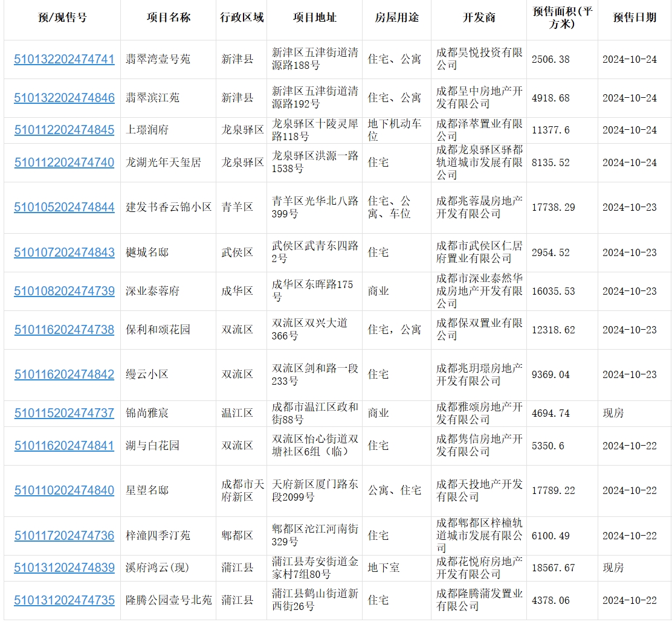Select presale area value 2506.38
This screenshot has width=672, height=622.
[551, 59]
